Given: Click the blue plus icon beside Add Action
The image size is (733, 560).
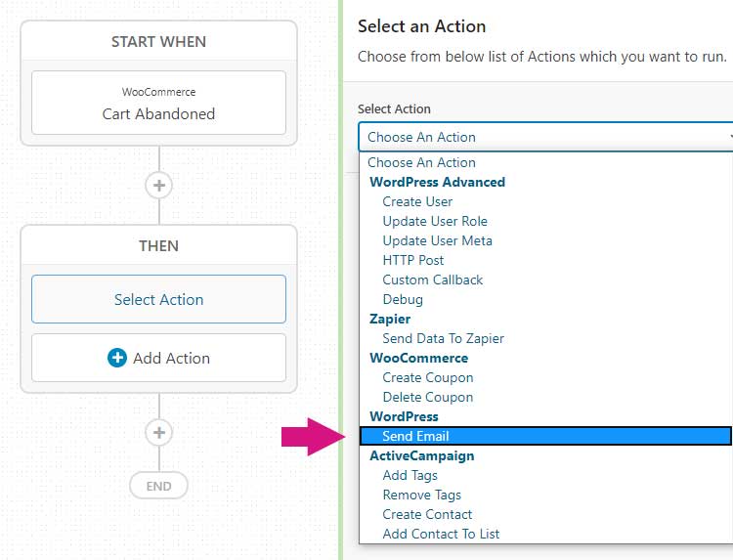Looking at the screenshot, I should coord(117,358).
